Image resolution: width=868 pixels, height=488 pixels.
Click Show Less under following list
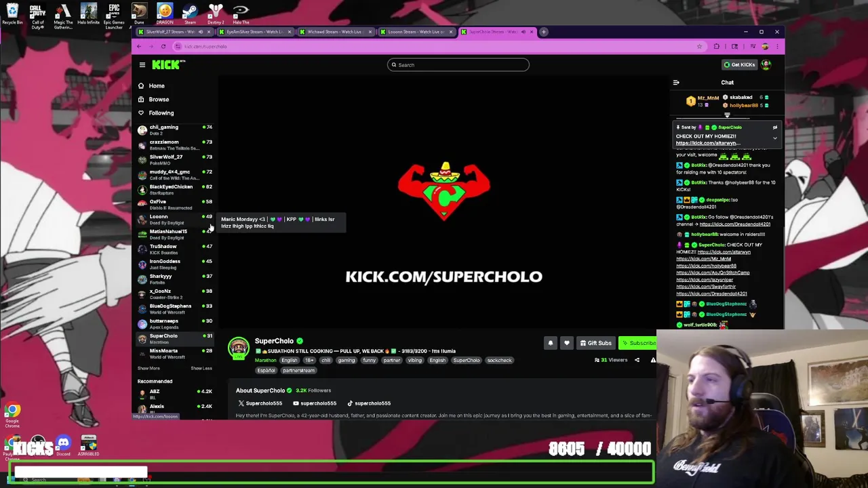[x=201, y=368]
